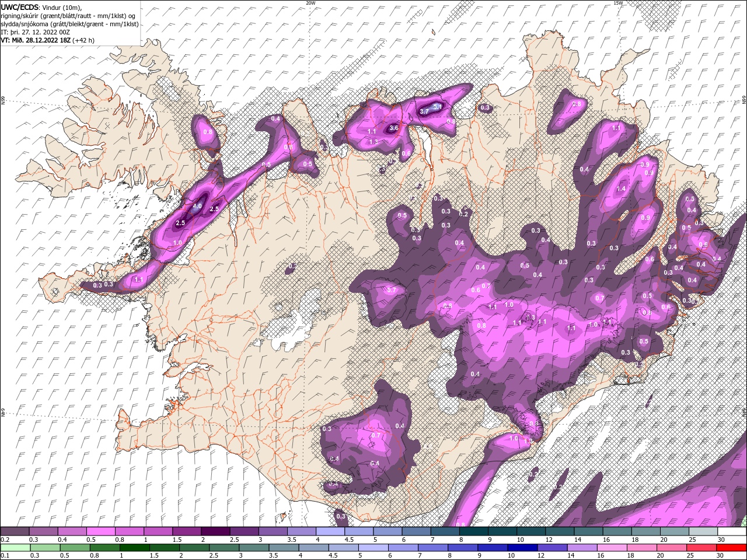
Task: Click the "UWC/ECDS" title text
Action: coord(20,7)
